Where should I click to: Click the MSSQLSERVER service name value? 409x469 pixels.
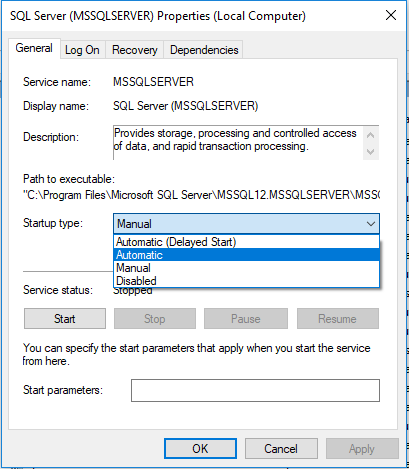pyautogui.click(x=153, y=82)
